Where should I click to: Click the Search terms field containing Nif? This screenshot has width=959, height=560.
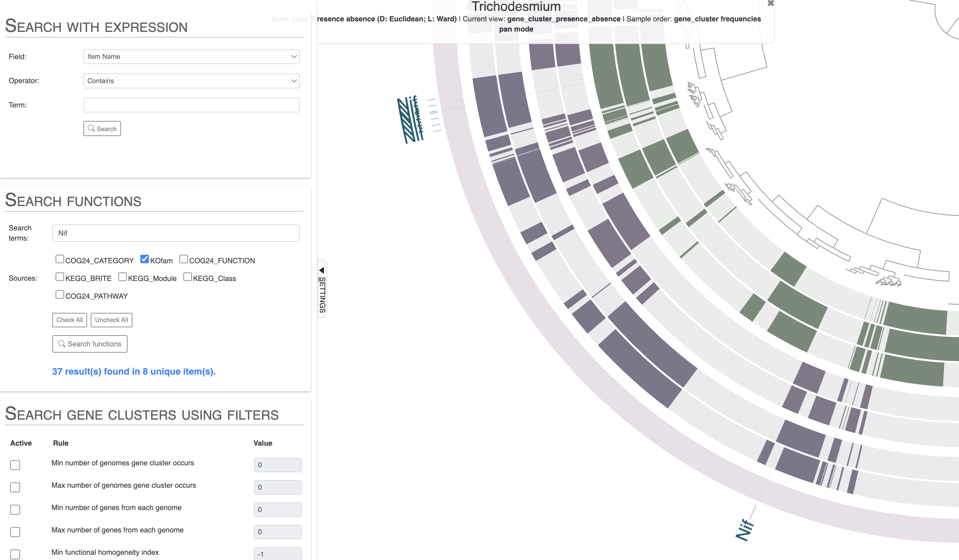point(176,233)
